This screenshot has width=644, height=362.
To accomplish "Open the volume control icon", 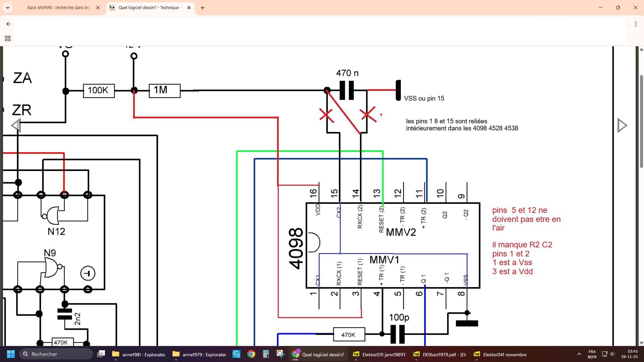I will click(x=612, y=354).
